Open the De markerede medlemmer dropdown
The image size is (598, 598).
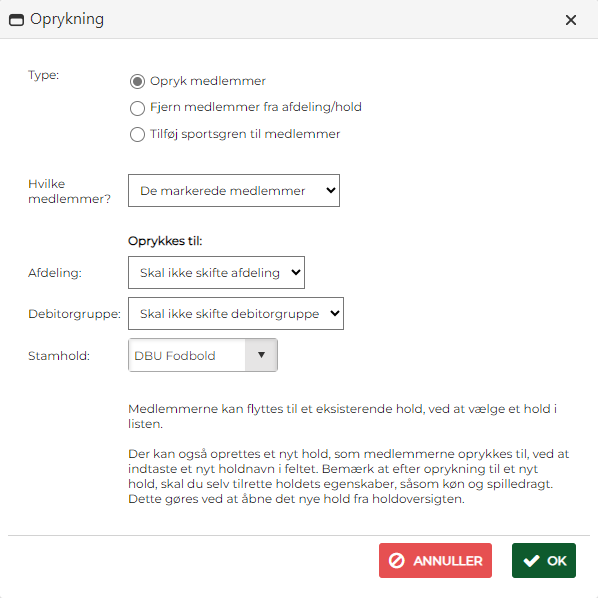coord(234,191)
